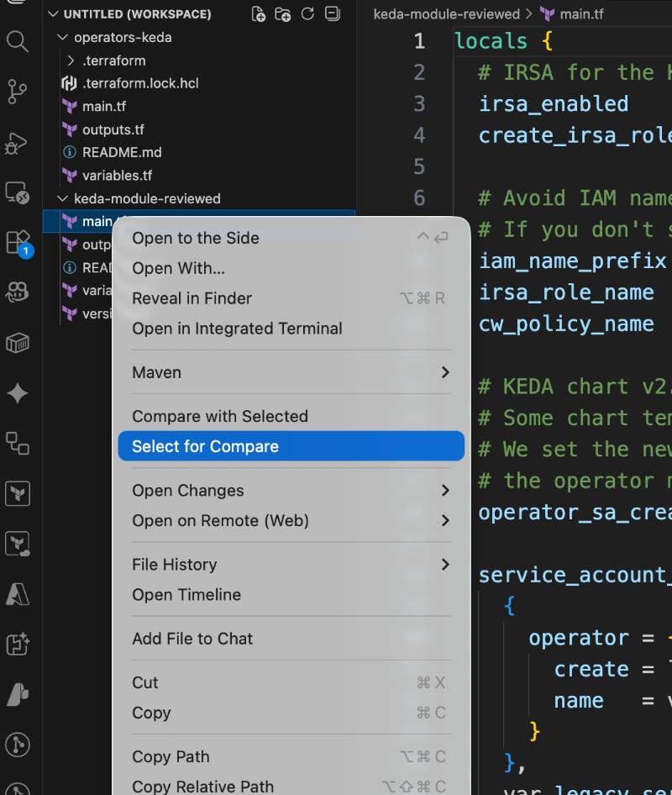Expand the .terraform folder
Viewport: 672px width, 795px height.
(113, 61)
